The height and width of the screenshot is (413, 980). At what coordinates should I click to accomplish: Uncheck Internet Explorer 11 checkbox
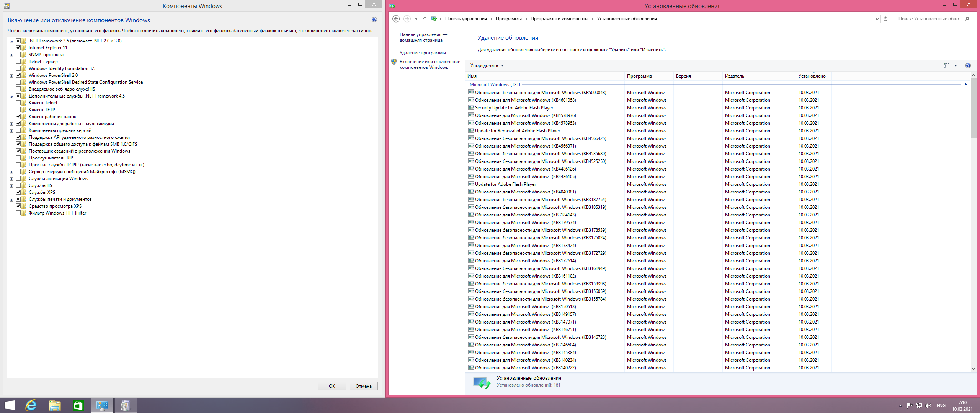(18, 48)
